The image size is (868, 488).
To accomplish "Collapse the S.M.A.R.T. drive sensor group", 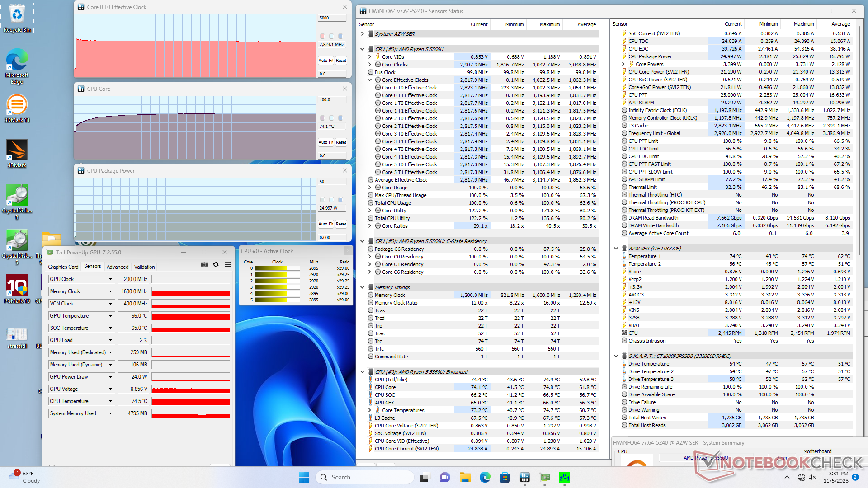I will 616,356.
